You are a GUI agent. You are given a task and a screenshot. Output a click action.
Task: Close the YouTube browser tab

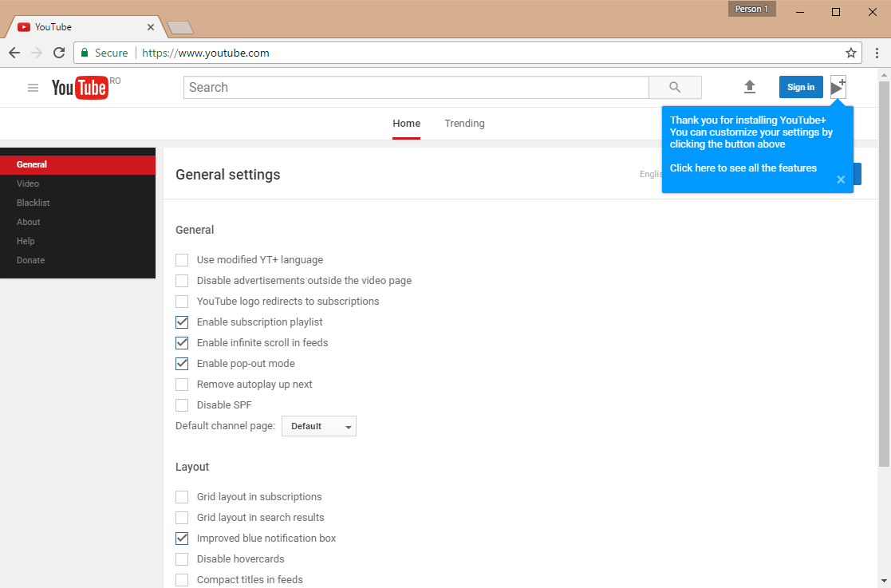click(151, 26)
